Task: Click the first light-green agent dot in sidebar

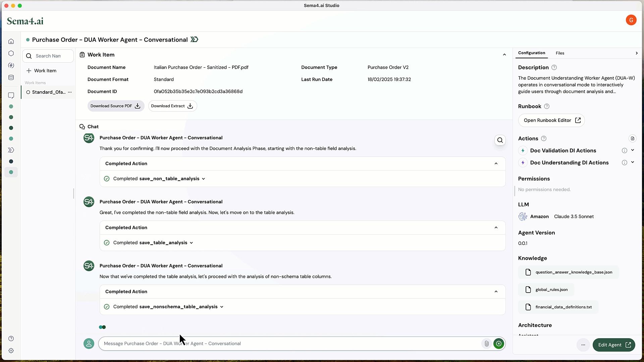Action: (11, 107)
